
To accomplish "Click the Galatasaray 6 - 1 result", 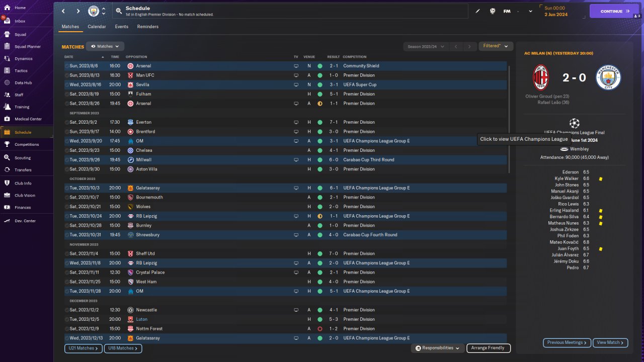I will (334, 188).
